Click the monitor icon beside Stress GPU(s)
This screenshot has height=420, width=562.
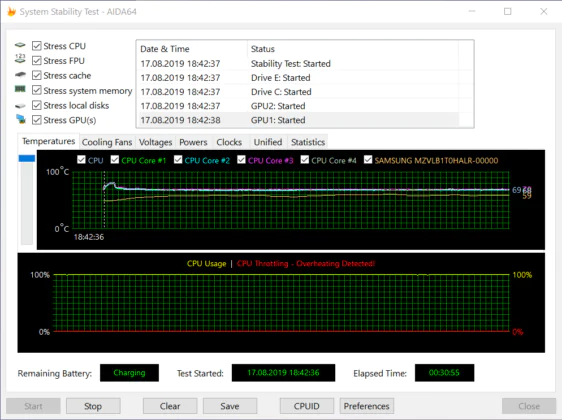pyautogui.click(x=21, y=119)
